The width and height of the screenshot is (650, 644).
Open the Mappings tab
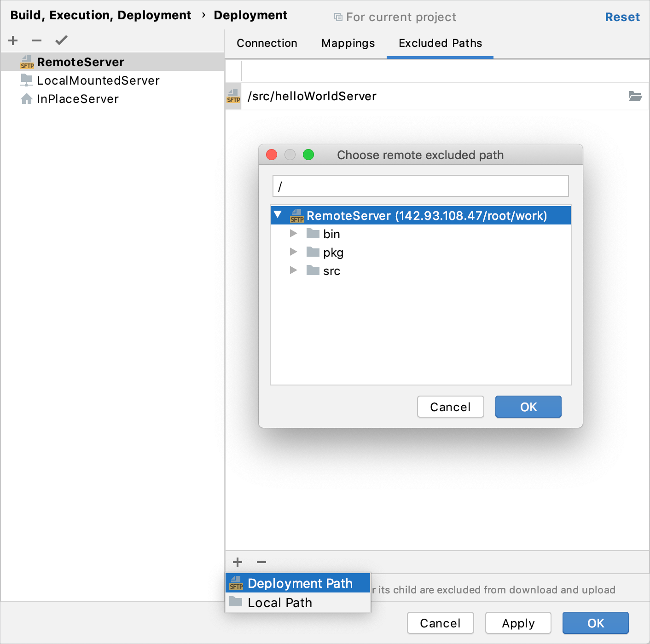pos(348,43)
